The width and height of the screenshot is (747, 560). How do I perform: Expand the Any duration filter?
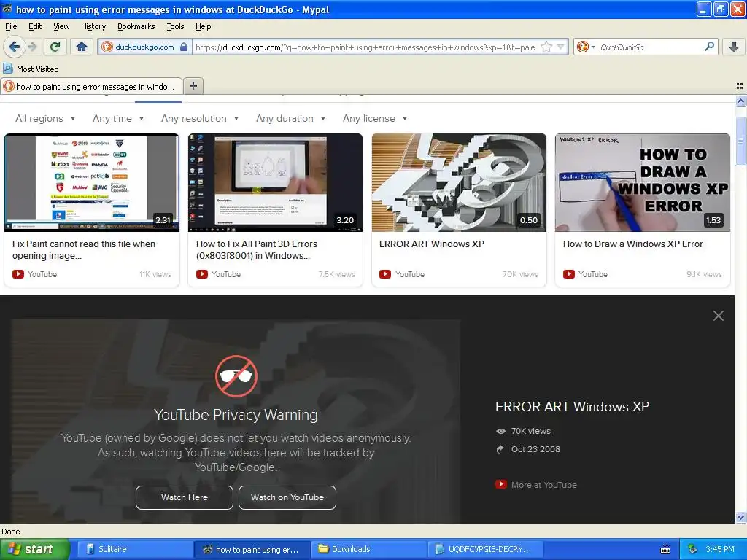290,119
